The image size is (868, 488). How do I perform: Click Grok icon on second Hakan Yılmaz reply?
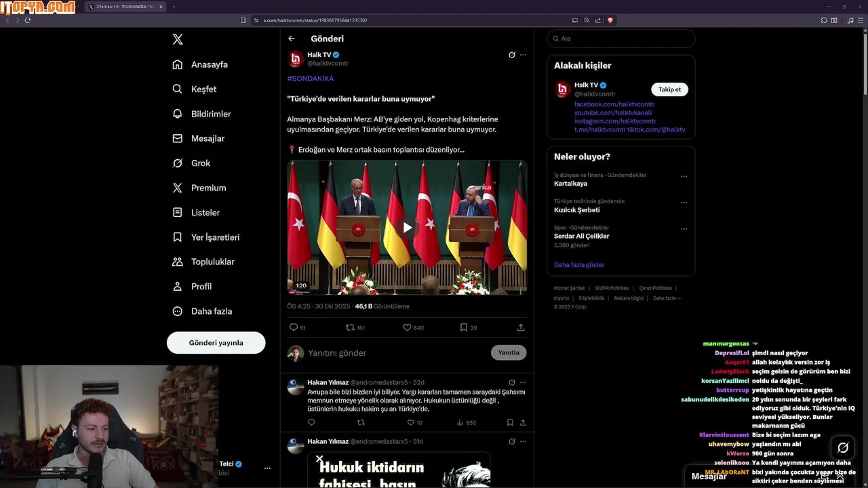click(512, 441)
